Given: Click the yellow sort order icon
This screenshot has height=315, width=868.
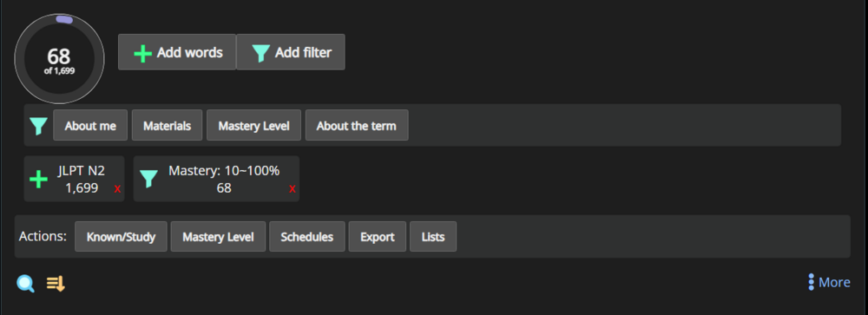Looking at the screenshot, I should point(56,284).
